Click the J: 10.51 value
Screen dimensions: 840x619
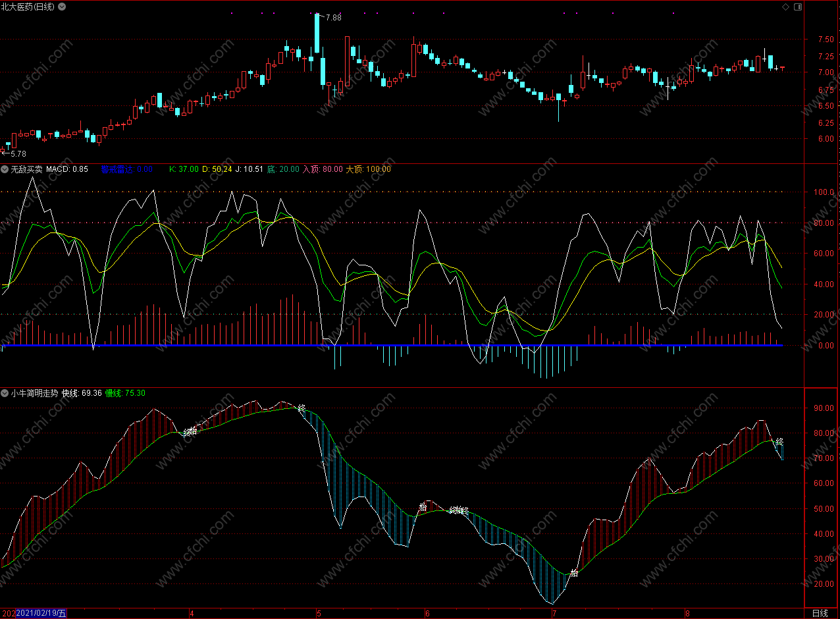(250, 169)
